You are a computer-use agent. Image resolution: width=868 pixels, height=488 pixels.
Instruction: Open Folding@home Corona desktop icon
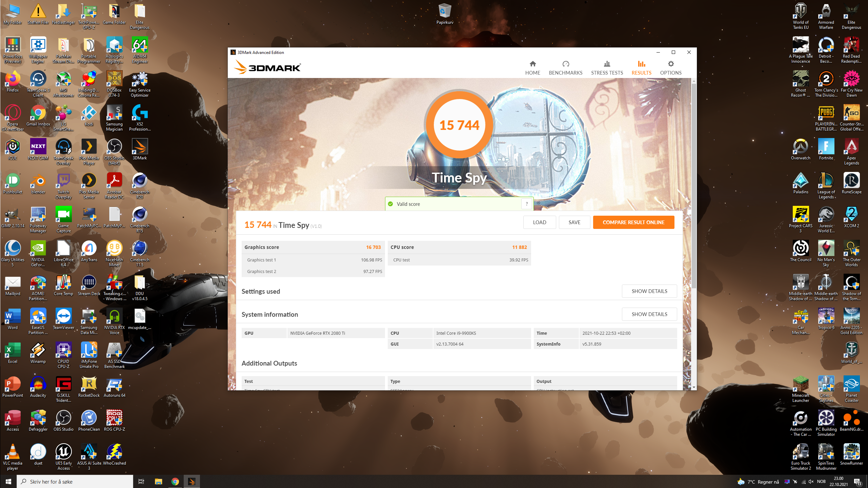click(x=89, y=84)
